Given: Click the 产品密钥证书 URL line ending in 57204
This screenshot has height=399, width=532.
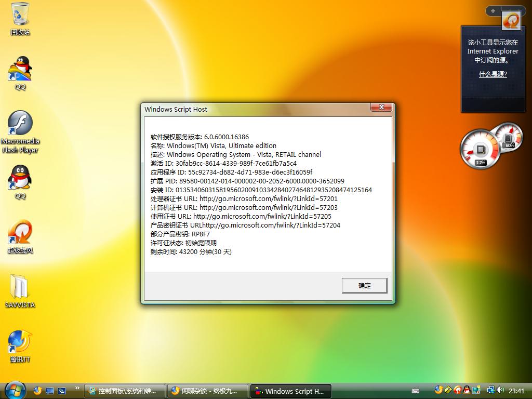Looking at the screenshot, I should point(245,225).
